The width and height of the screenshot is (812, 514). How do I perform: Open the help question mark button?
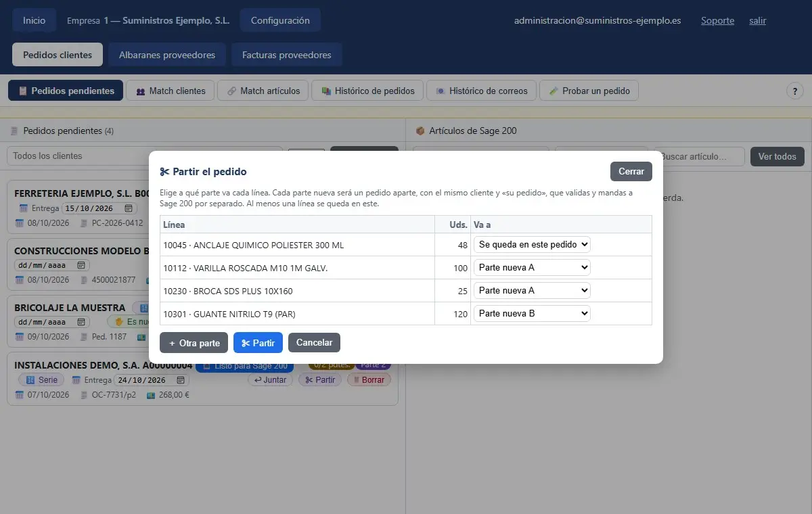point(794,91)
